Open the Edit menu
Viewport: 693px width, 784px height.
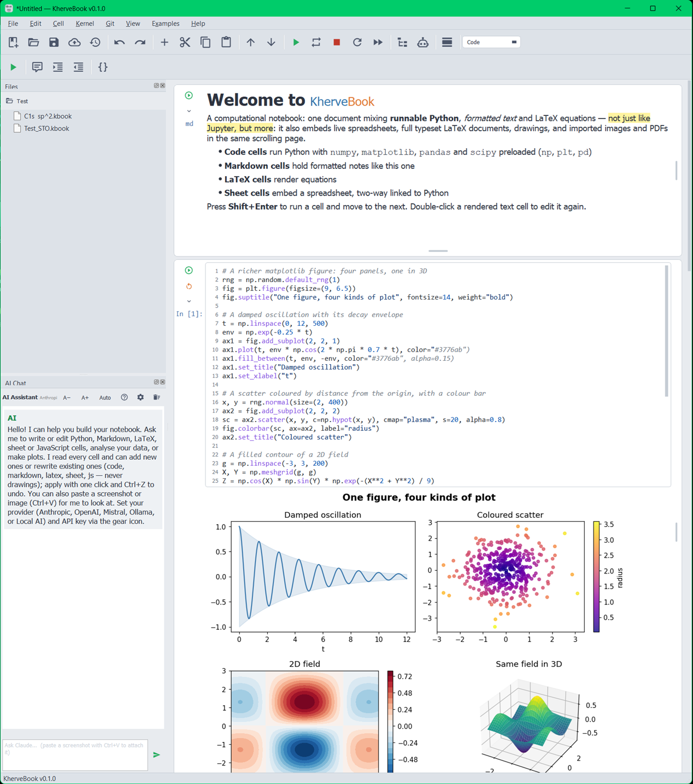pyautogui.click(x=36, y=24)
